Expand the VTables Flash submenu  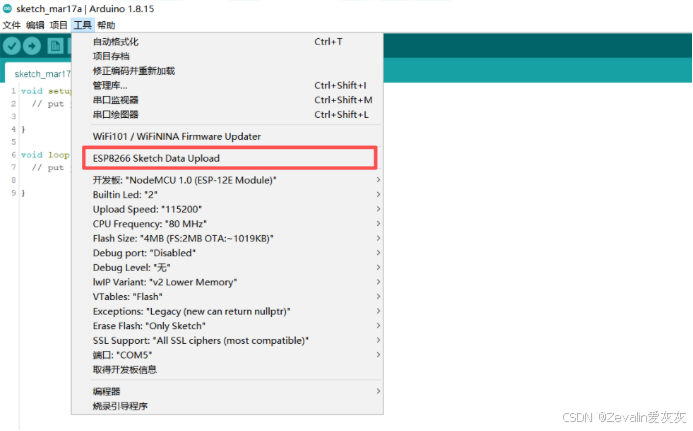(227, 297)
